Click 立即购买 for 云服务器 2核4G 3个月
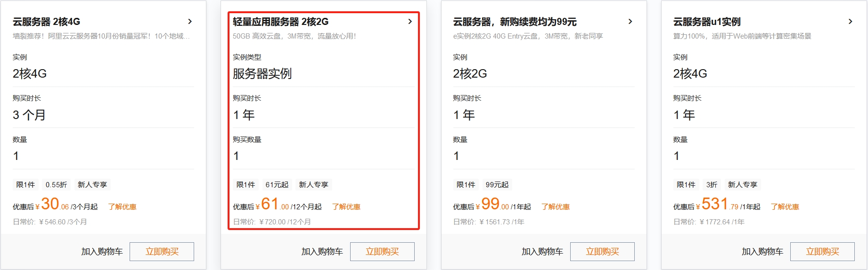Image resolution: width=868 pixels, height=270 pixels. pos(162,252)
